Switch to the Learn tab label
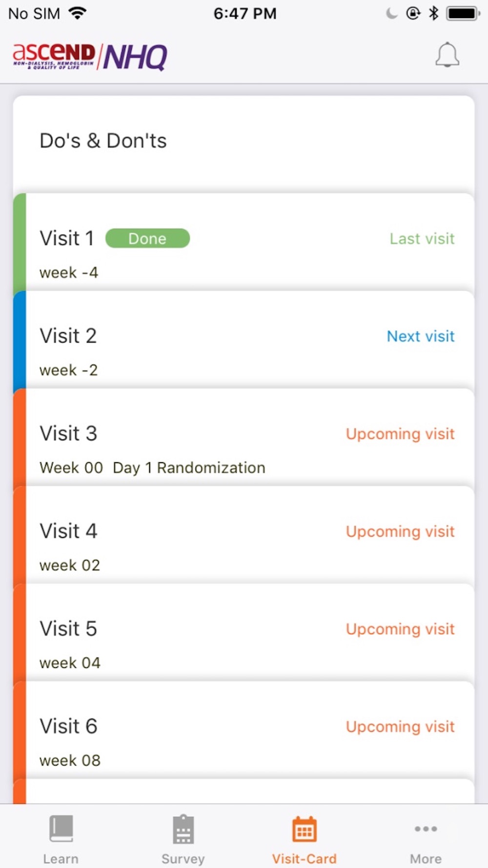Screen dimensions: 488x868 click(x=61, y=859)
